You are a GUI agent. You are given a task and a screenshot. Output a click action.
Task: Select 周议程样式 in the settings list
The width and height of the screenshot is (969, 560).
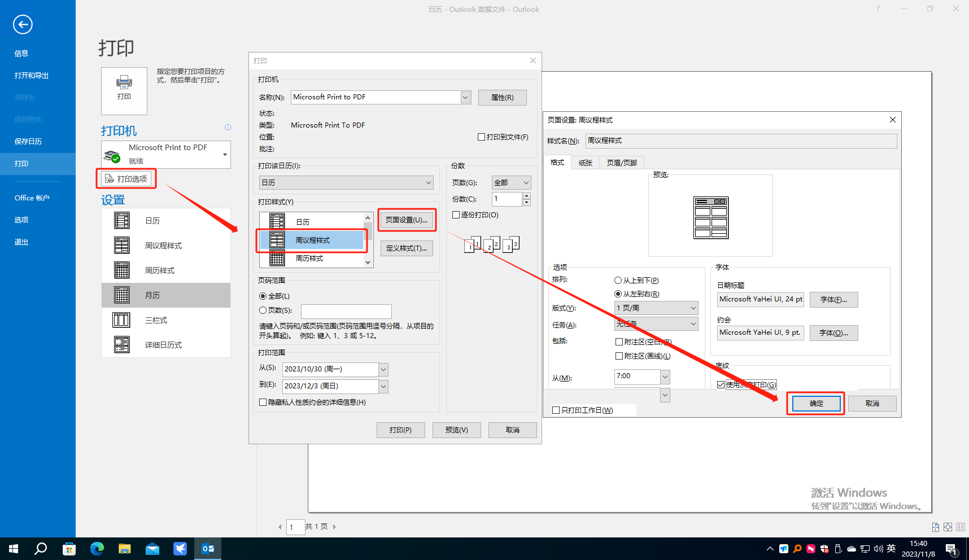click(166, 246)
